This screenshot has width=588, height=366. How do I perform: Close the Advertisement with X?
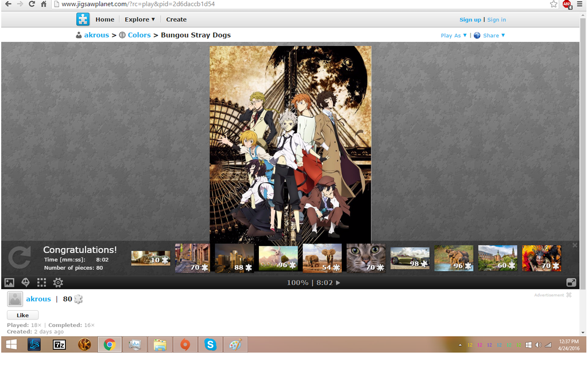tap(569, 295)
